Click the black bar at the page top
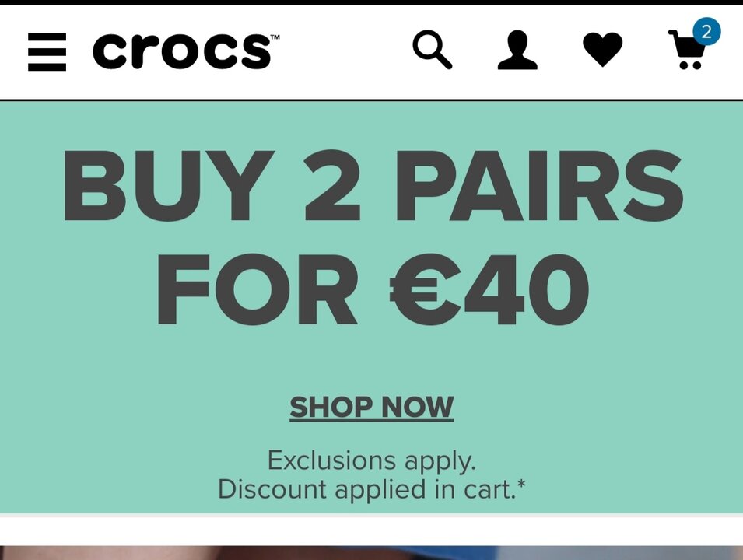743x560 pixels. pos(372,2)
